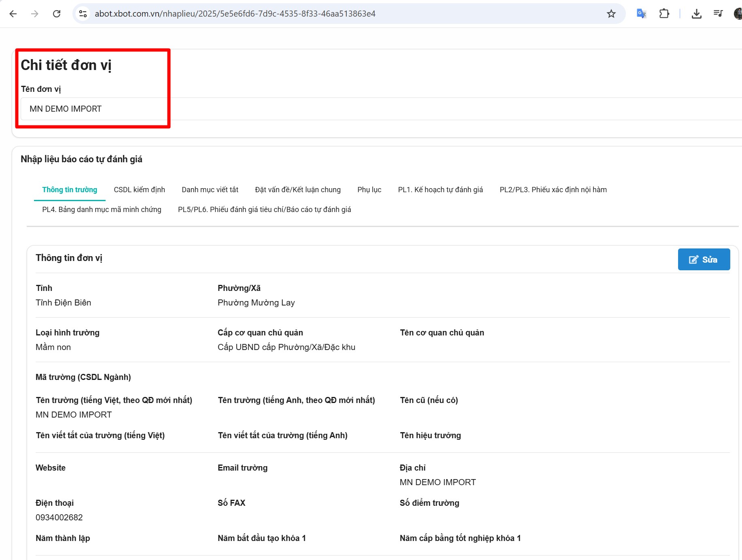Viewport: 742px width, 560px height.
Task: Open media controls icon in toolbar
Action: tap(718, 14)
